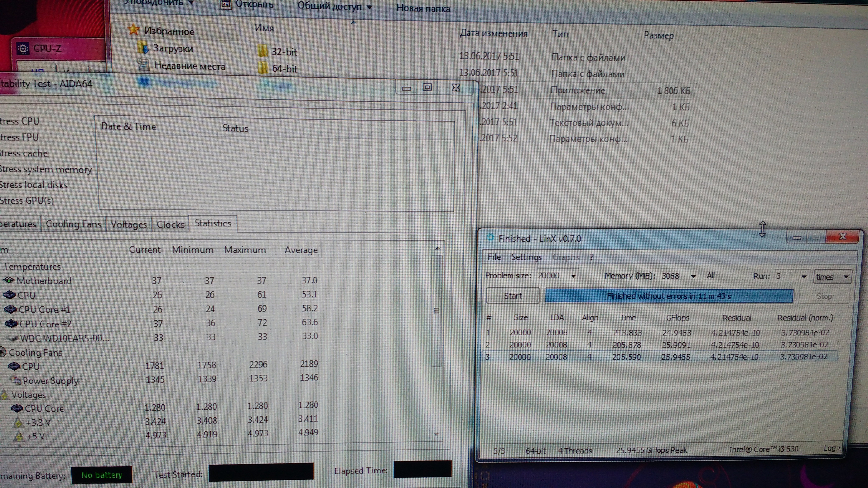Image resolution: width=868 pixels, height=488 pixels.
Task: Toggle Stress system memory option
Action: click(46, 169)
